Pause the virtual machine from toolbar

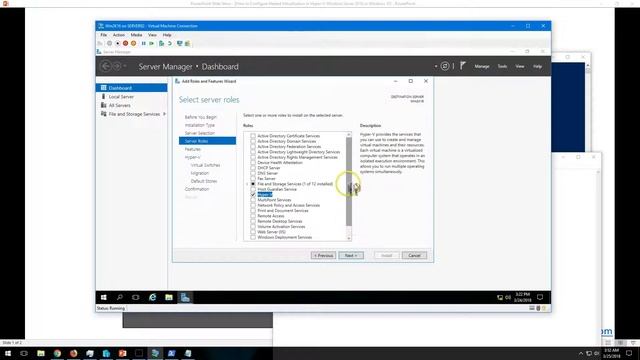144,43
